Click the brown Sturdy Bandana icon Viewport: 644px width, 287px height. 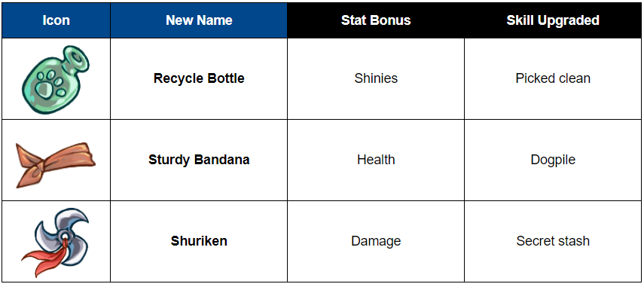tap(56, 164)
